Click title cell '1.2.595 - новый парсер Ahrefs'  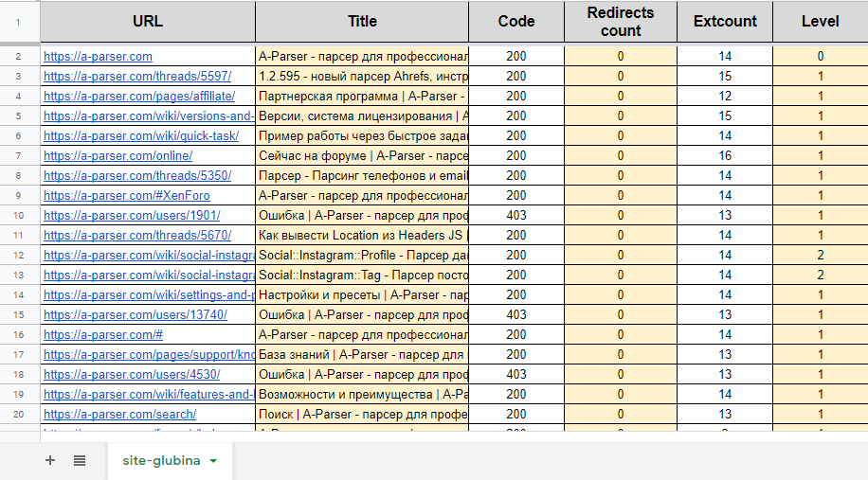pyautogui.click(x=362, y=77)
